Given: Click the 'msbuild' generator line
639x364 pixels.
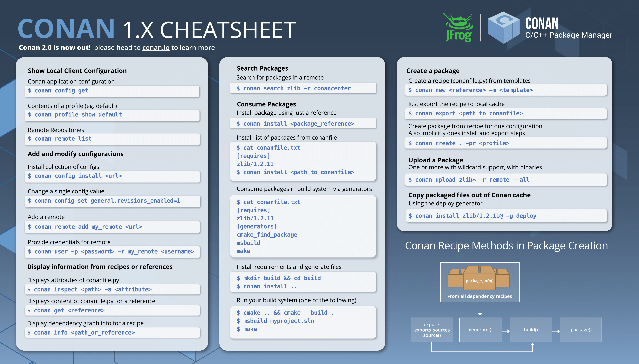Looking at the screenshot, I should coord(248,243).
